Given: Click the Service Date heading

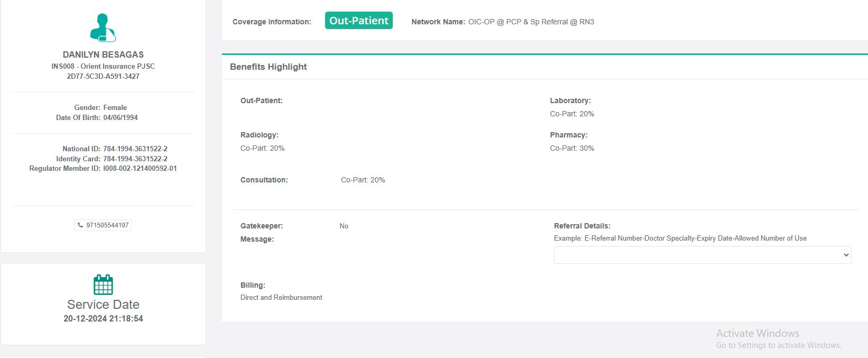Looking at the screenshot, I should [x=103, y=305].
